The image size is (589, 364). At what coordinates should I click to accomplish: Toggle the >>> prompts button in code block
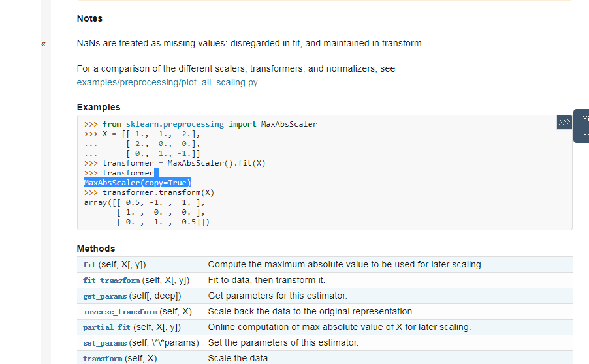click(564, 122)
